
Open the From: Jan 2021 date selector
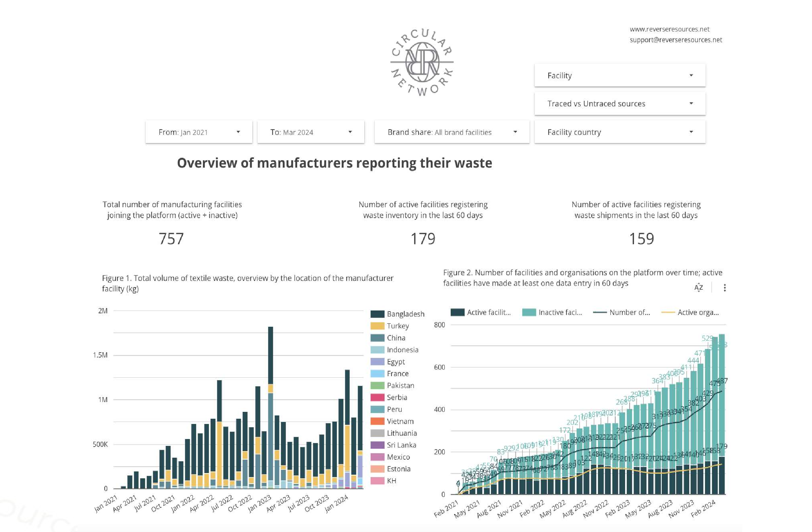(199, 132)
